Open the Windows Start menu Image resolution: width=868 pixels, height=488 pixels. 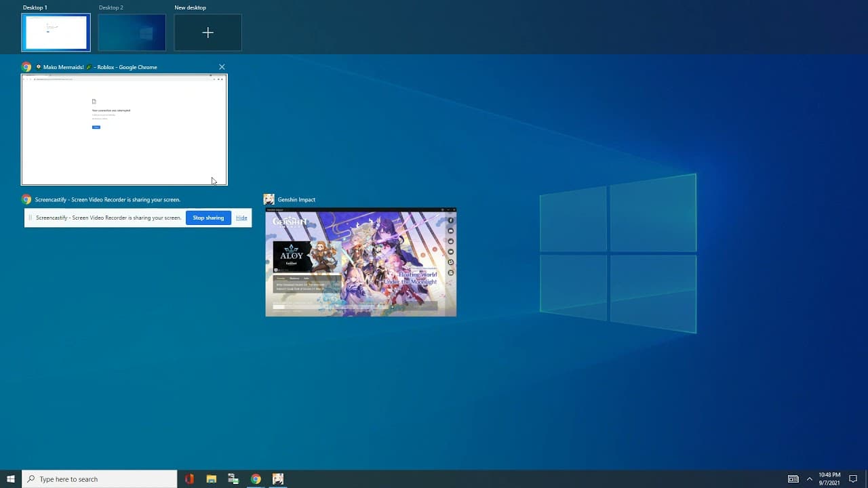pos(11,479)
